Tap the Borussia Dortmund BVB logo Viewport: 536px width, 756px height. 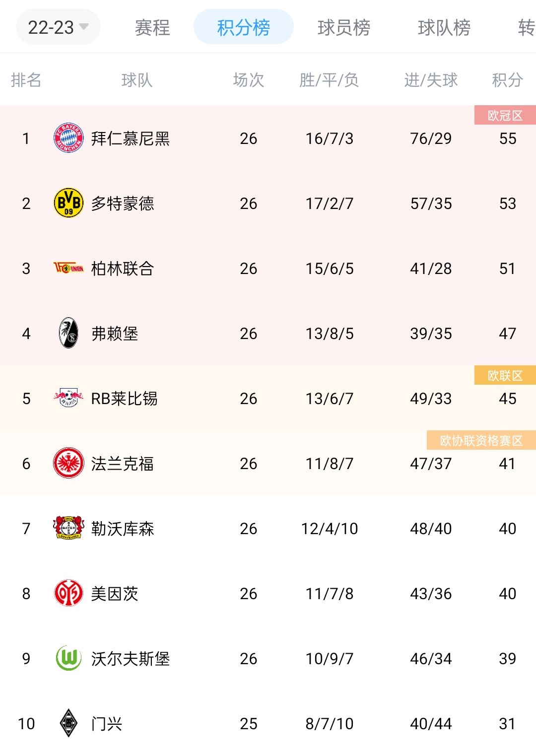click(68, 203)
